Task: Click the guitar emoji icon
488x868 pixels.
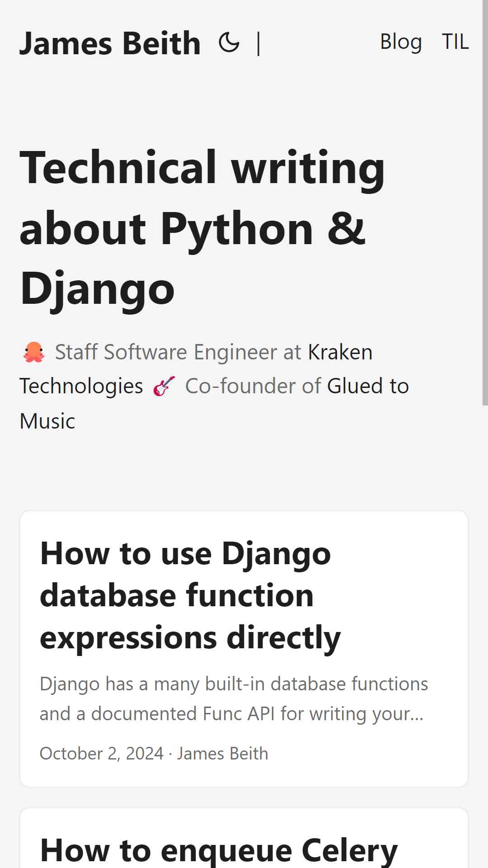Action: [x=164, y=386]
